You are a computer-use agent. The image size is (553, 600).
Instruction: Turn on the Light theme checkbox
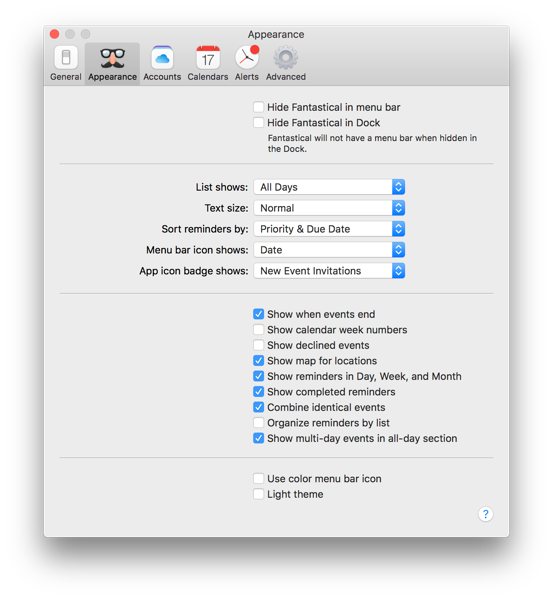coord(258,494)
